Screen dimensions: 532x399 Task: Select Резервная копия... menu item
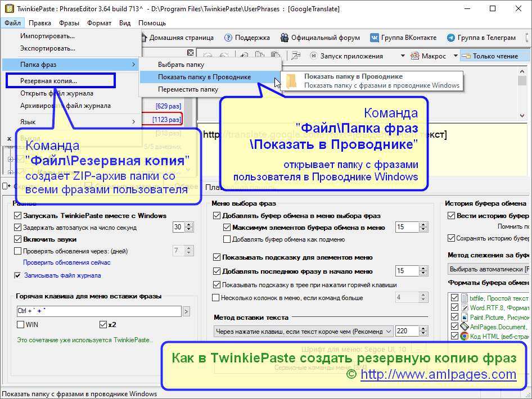point(71,81)
